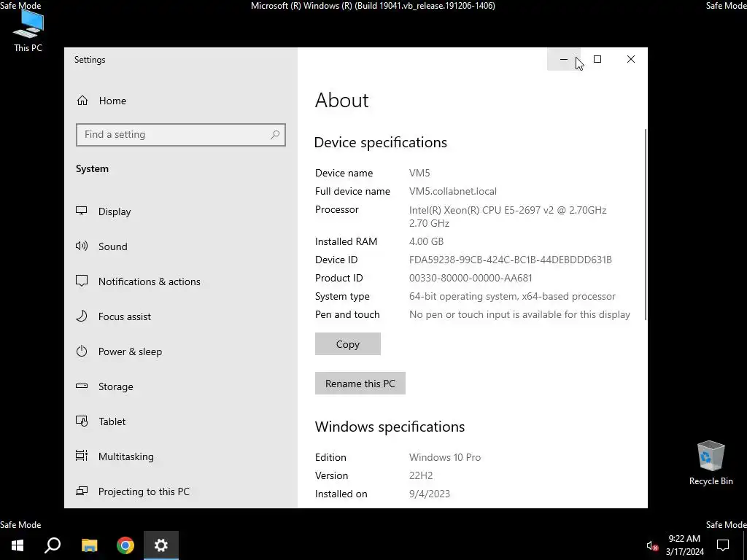Go to Sound settings
Image resolution: width=747 pixels, height=560 pixels.
tap(181, 246)
